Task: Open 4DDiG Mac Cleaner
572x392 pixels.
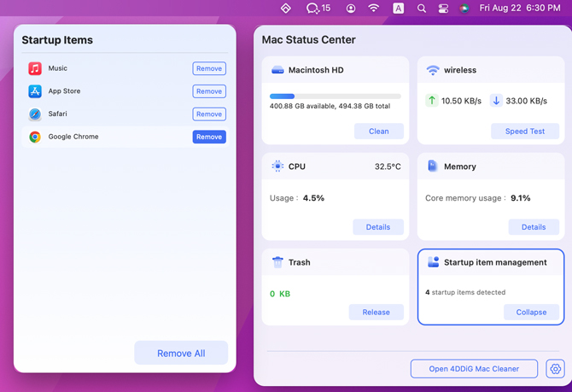Action: (474, 369)
